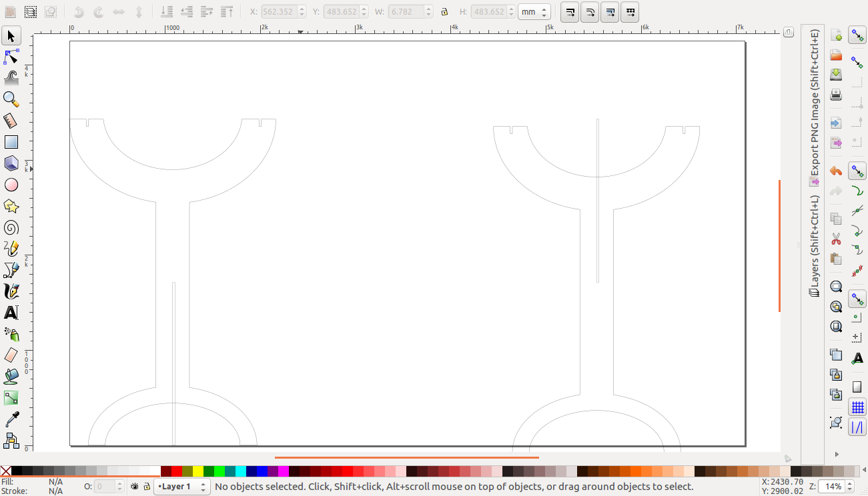Toggle scaling stroke width with objects
Image resolution: width=868 pixels, height=496 pixels.
pyautogui.click(x=570, y=12)
